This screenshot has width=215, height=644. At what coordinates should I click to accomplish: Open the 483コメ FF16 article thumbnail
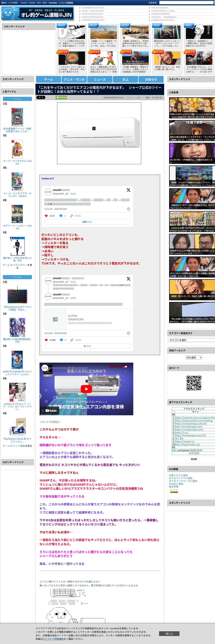coord(199,59)
